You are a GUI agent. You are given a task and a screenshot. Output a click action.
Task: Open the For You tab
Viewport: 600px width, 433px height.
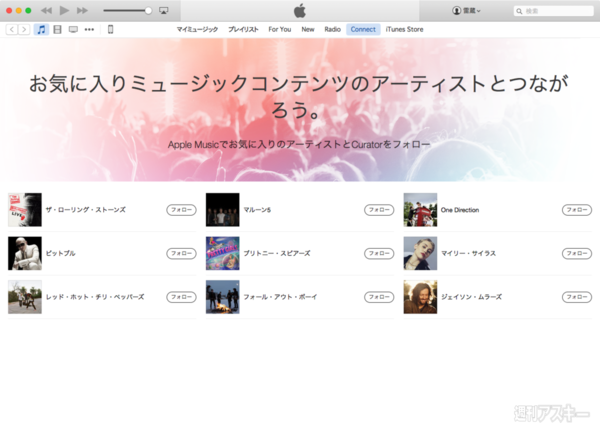(280, 29)
